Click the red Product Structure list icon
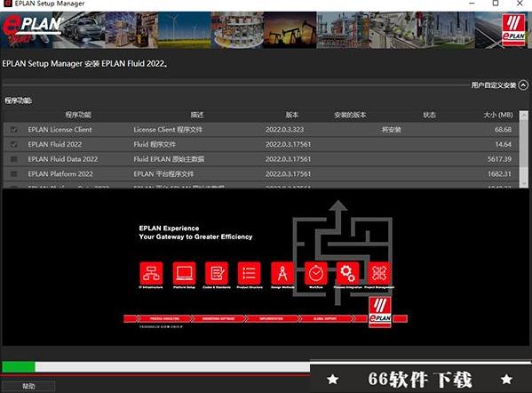Viewport: 532px width, 393px height. tap(250, 273)
